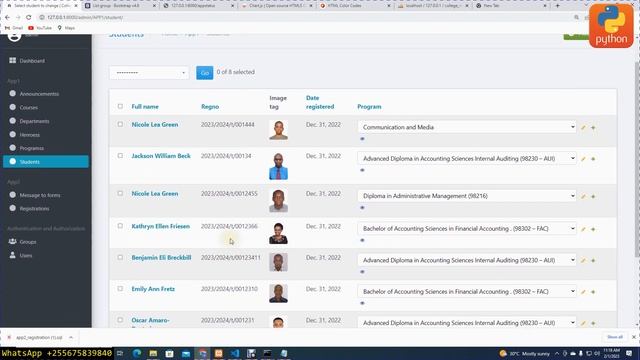Click plus icon in Kathryn Ellen Friesen row
The width and height of the screenshot is (640, 360).
(x=593, y=229)
